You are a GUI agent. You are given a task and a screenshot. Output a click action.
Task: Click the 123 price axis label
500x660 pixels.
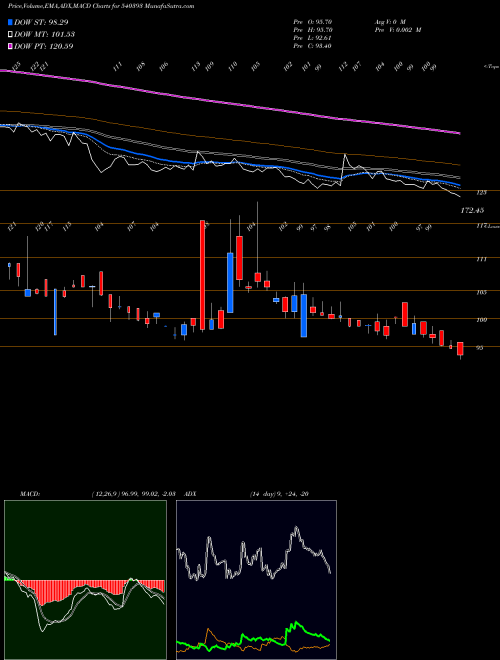(x=482, y=193)
